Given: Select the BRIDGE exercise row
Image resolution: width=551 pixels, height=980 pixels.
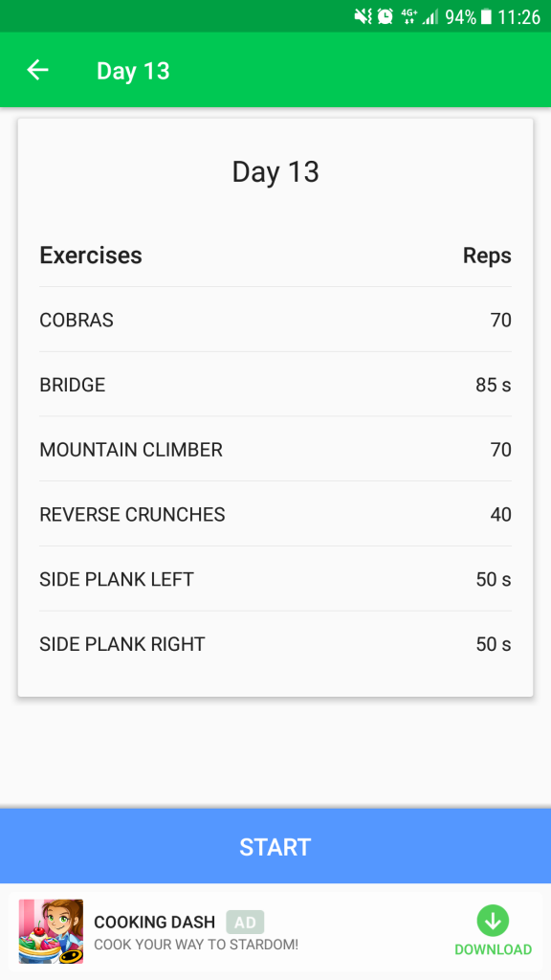Looking at the screenshot, I should tap(275, 385).
